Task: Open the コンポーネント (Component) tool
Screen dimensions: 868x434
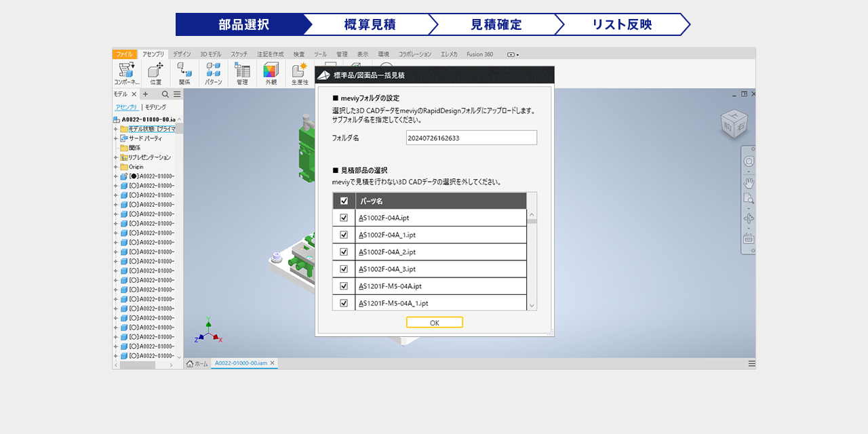Action: [126, 71]
